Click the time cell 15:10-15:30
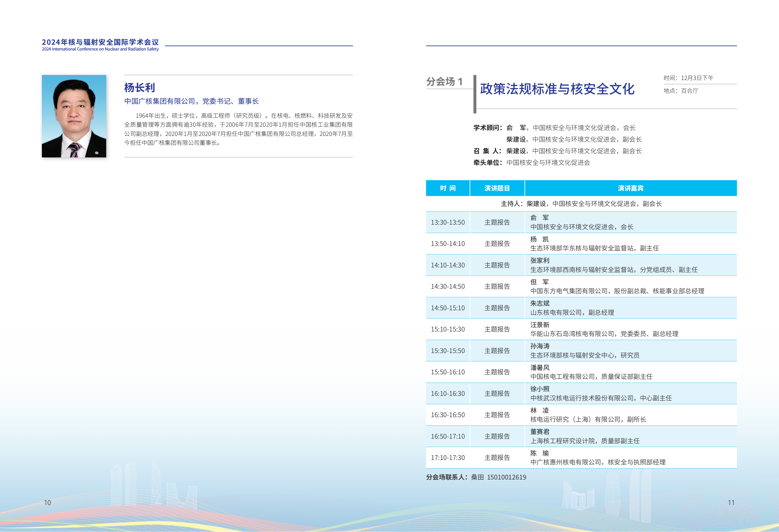779x532 pixels. pyautogui.click(x=448, y=329)
